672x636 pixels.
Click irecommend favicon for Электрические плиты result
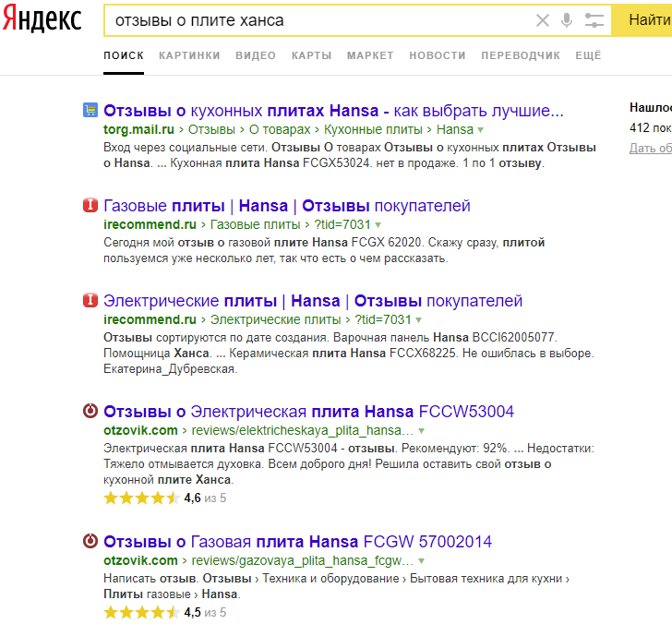90,300
